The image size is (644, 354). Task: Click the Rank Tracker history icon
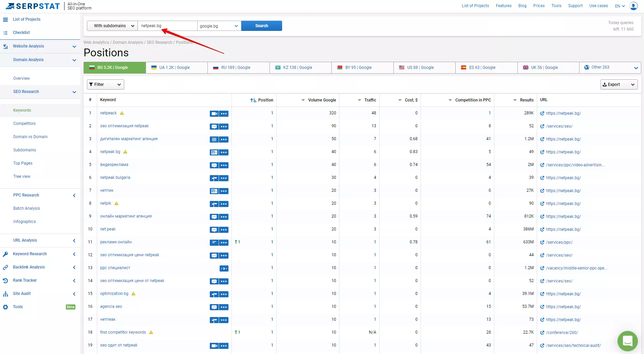click(x=5, y=281)
